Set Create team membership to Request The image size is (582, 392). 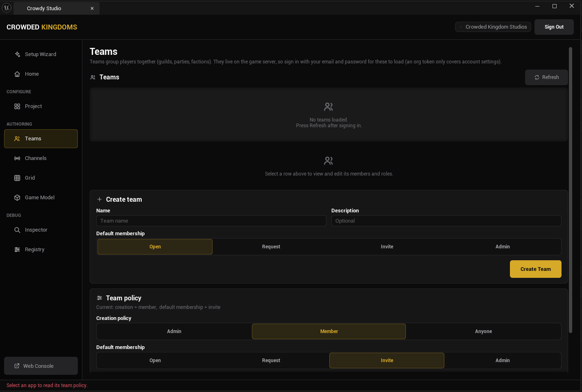pyautogui.click(x=271, y=247)
